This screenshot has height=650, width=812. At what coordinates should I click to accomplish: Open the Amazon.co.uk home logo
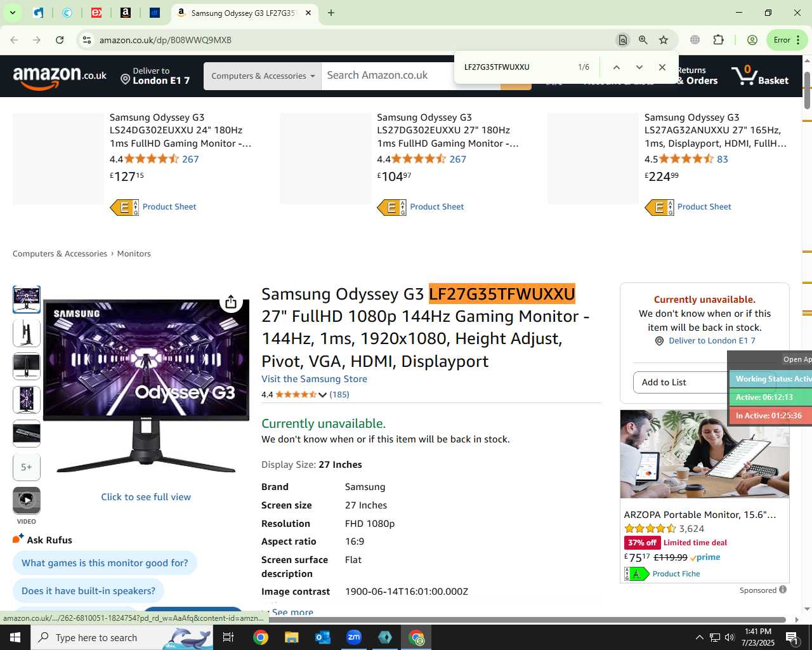(x=60, y=77)
